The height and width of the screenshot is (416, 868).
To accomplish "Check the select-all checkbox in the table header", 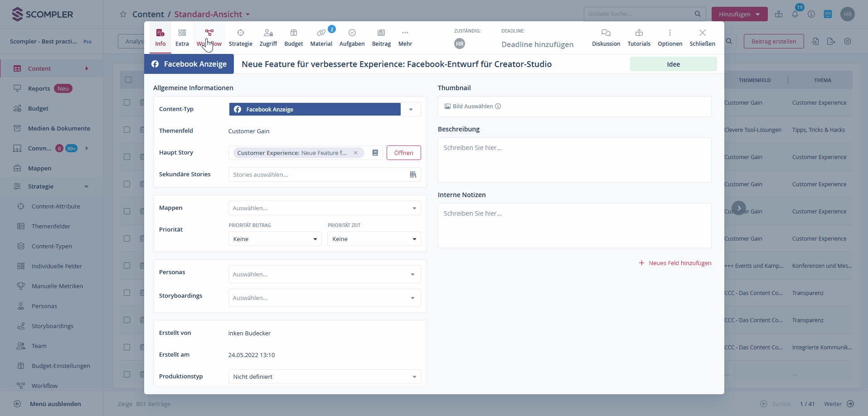I will pos(128,79).
